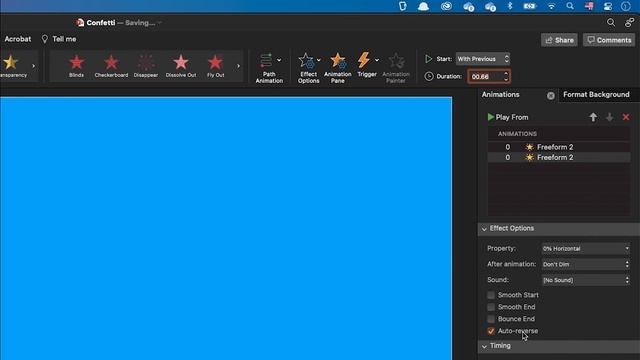Adjust the Duration stepper arrows
Screen dimensions: 640x360
tap(506, 77)
